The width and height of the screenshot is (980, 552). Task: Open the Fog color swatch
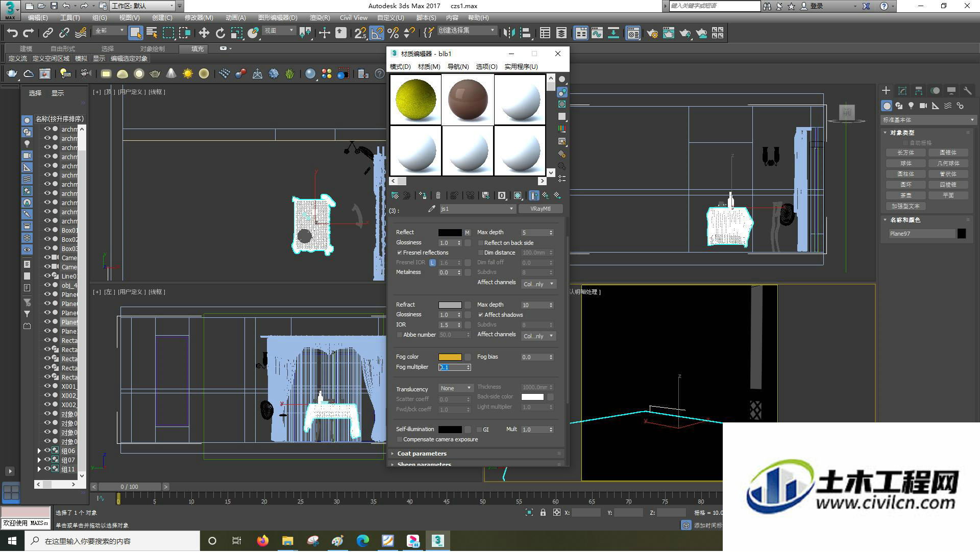[450, 357]
